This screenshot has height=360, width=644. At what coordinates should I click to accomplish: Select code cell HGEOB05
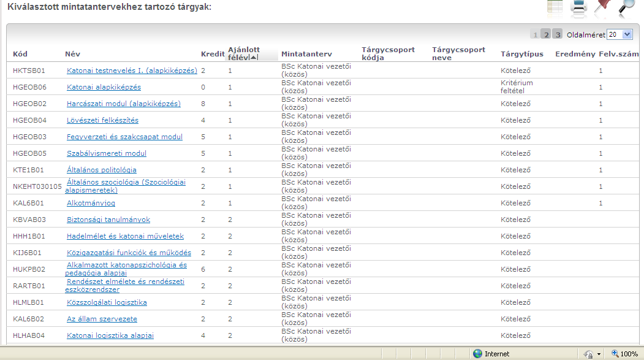29,153
